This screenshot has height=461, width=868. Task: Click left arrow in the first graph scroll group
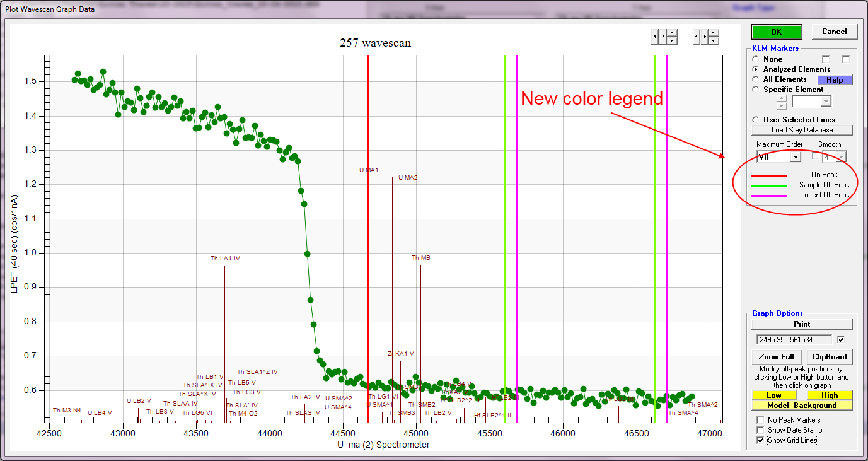tap(654, 37)
